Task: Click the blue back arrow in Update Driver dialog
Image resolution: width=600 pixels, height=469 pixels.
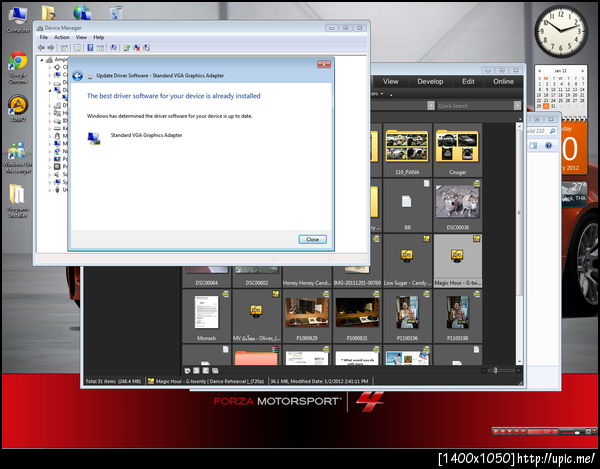Action: (x=78, y=76)
